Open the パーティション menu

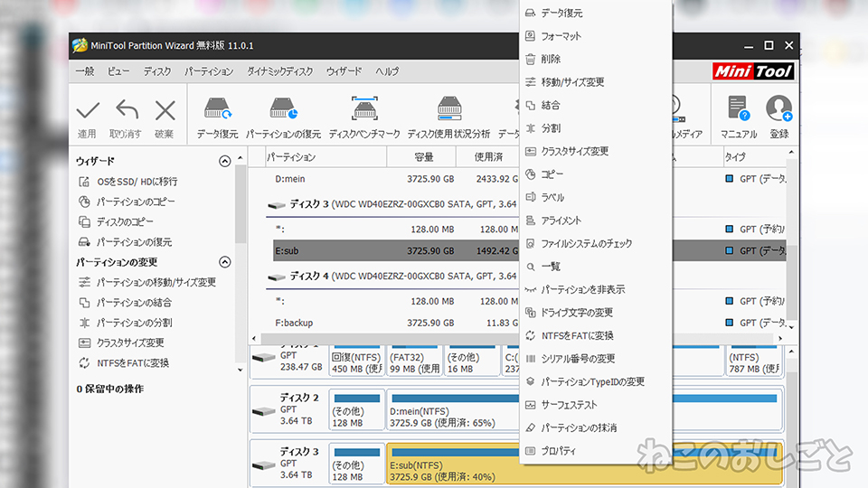tap(209, 71)
